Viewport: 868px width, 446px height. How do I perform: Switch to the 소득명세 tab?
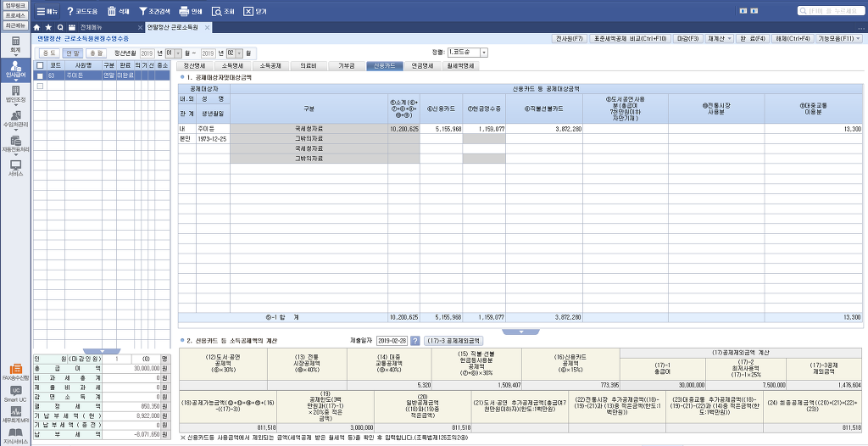232,66
